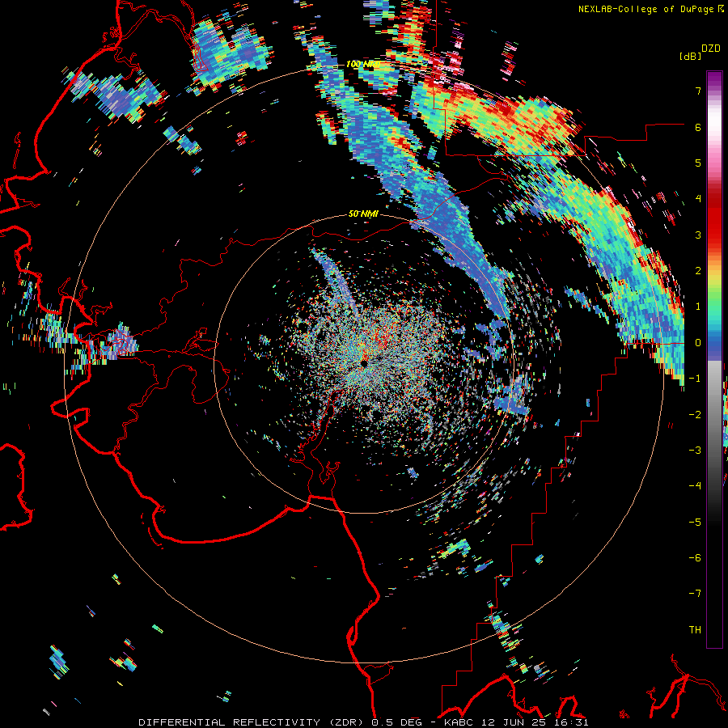Click the -3 dB label on the legend
The image size is (728, 728).
point(695,451)
